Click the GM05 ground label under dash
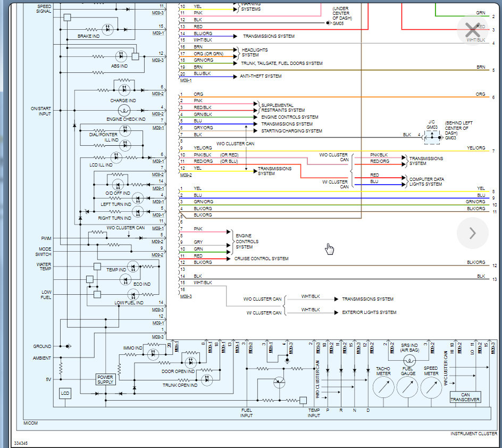 [x=338, y=23]
